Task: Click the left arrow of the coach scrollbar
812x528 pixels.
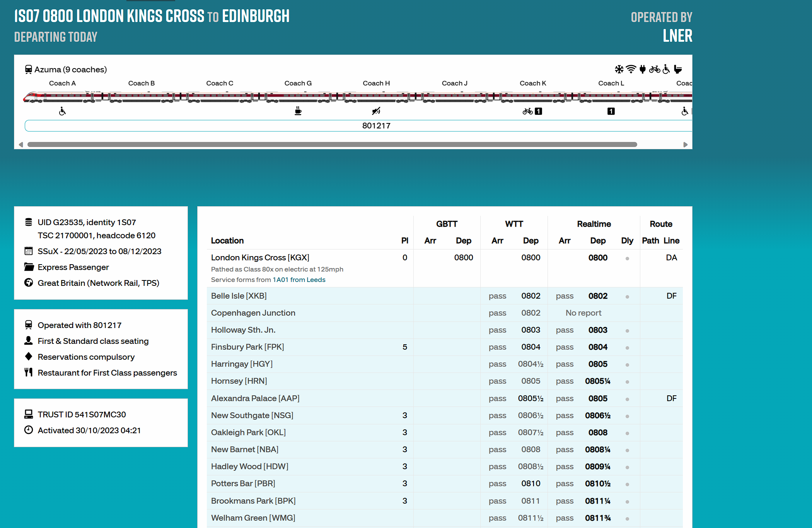Action: click(x=21, y=145)
